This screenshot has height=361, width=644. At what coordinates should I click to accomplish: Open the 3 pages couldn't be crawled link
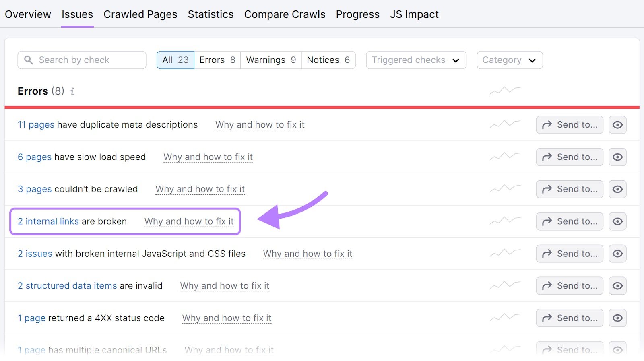pyautogui.click(x=35, y=189)
